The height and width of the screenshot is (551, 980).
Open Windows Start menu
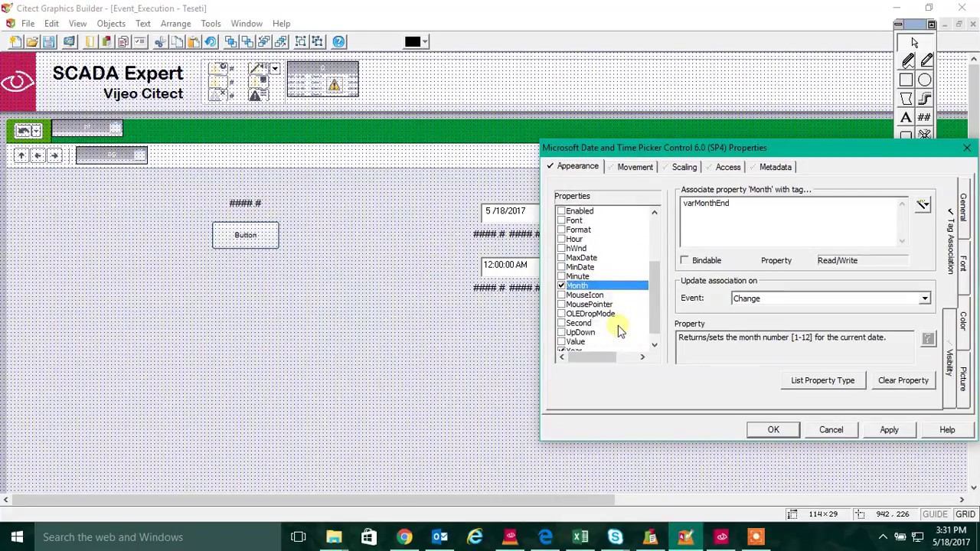tap(17, 537)
